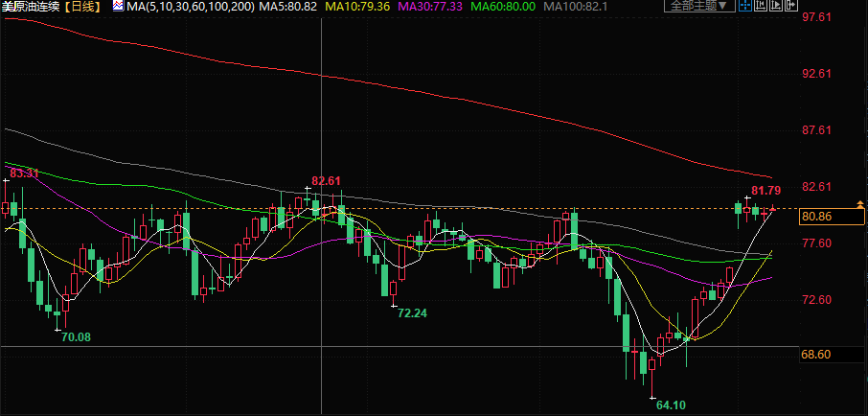Select the 日线 period label
The image size is (868, 416).
tap(83, 8)
